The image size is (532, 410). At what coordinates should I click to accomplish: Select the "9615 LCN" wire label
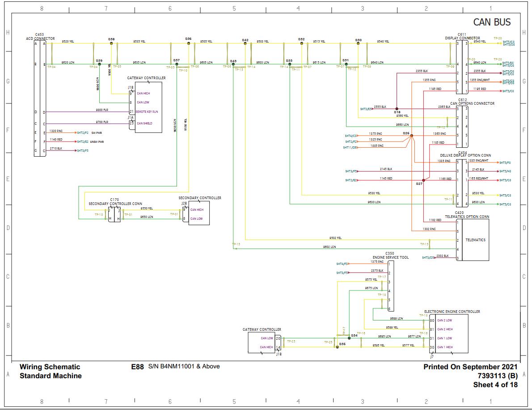click(319, 63)
